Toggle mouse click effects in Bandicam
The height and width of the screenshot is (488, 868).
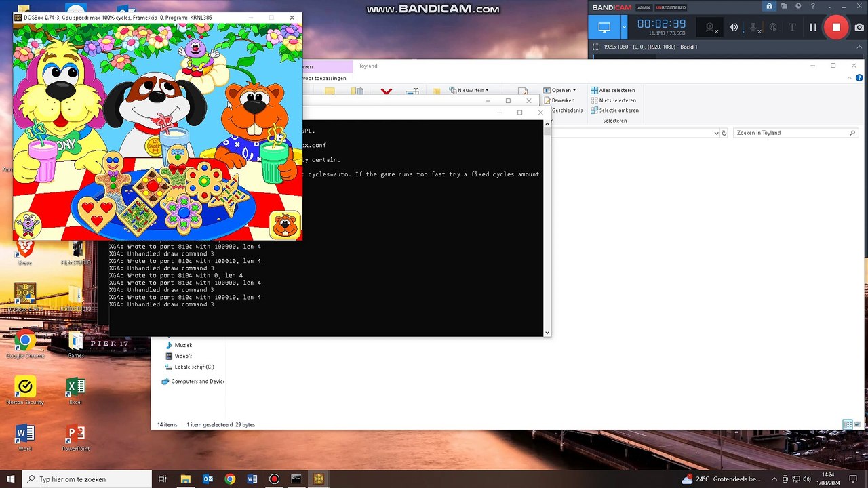[773, 27]
